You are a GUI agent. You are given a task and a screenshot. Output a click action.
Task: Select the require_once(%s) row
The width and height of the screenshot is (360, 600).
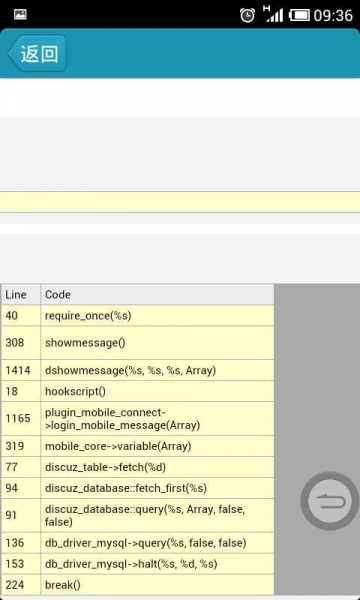[x=138, y=316]
